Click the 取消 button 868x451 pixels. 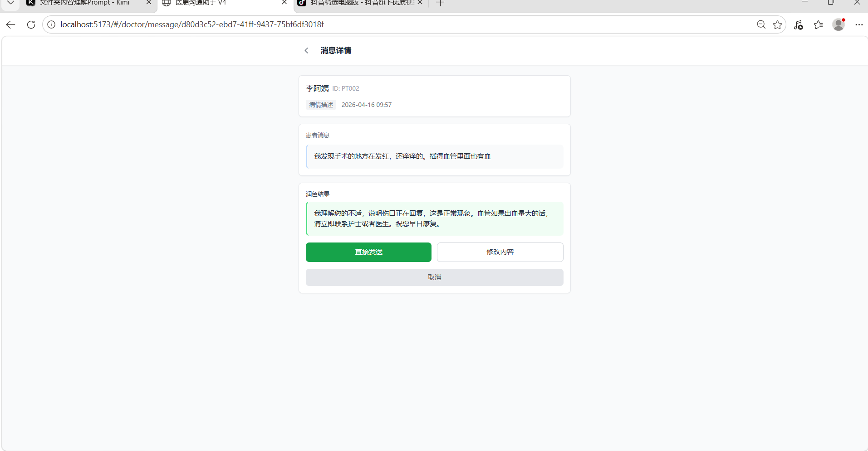tap(435, 277)
